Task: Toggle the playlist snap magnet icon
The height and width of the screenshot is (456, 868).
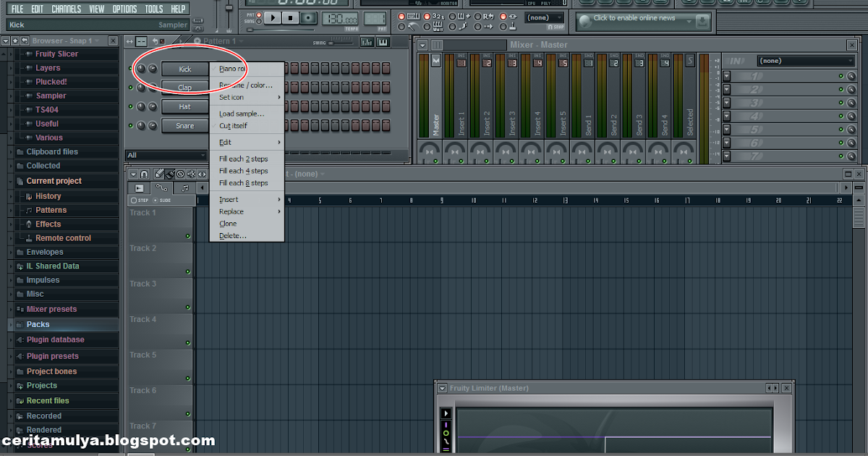Action: 144,174
